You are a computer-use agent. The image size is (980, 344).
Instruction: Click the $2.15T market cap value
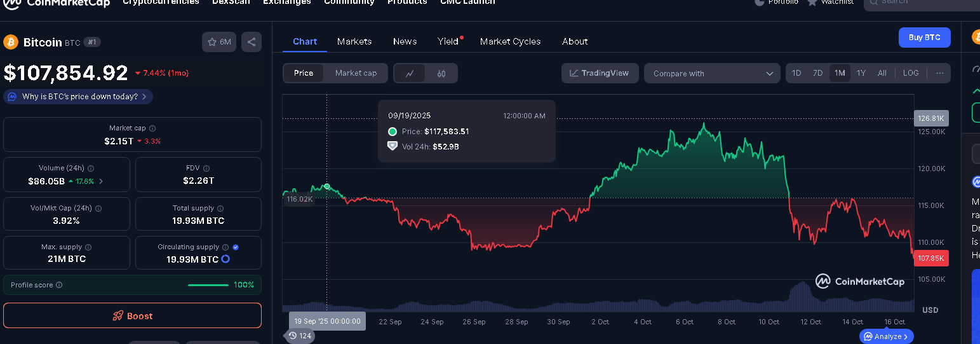click(x=119, y=141)
